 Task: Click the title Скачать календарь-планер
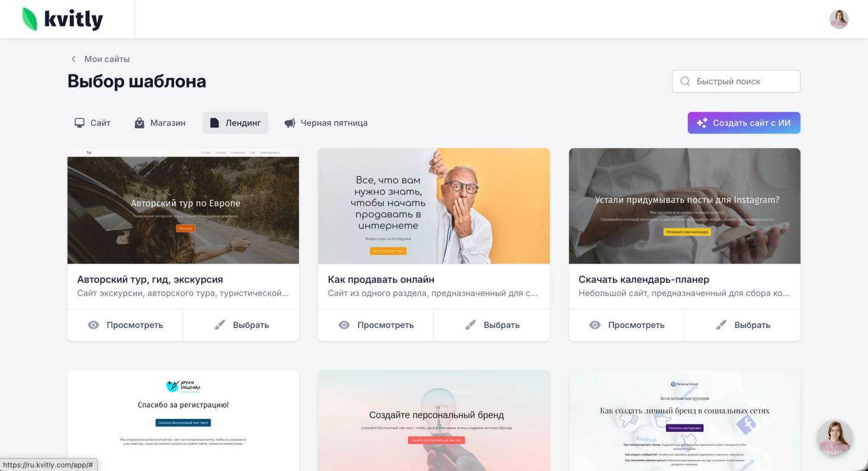pos(644,279)
